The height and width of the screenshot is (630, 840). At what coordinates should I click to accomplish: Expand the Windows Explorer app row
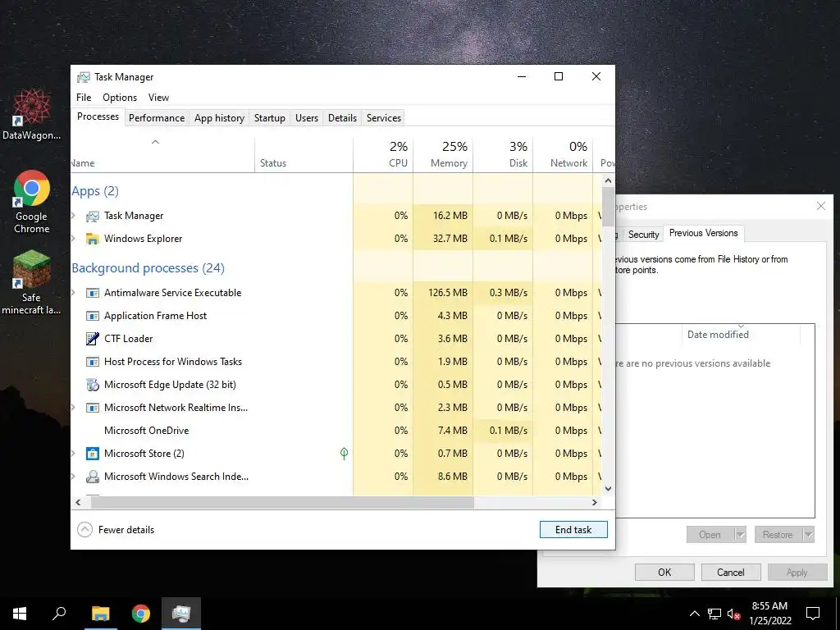[74, 239]
